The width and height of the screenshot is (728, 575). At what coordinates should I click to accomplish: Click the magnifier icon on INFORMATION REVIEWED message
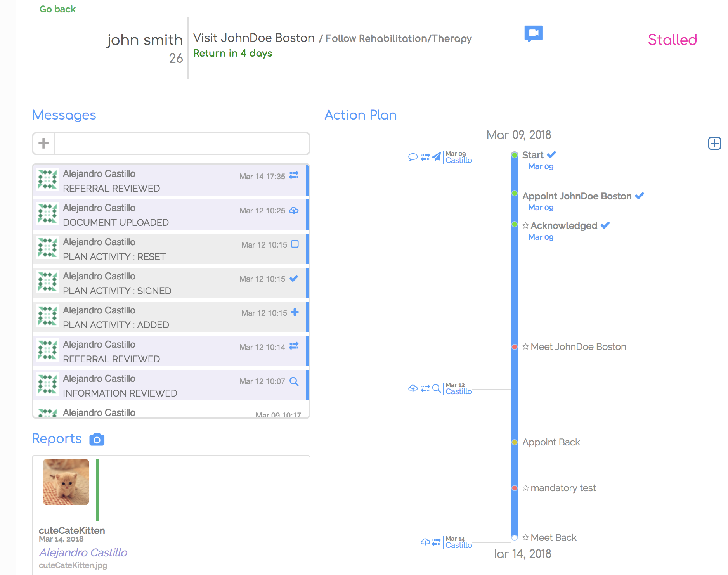(x=294, y=381)
